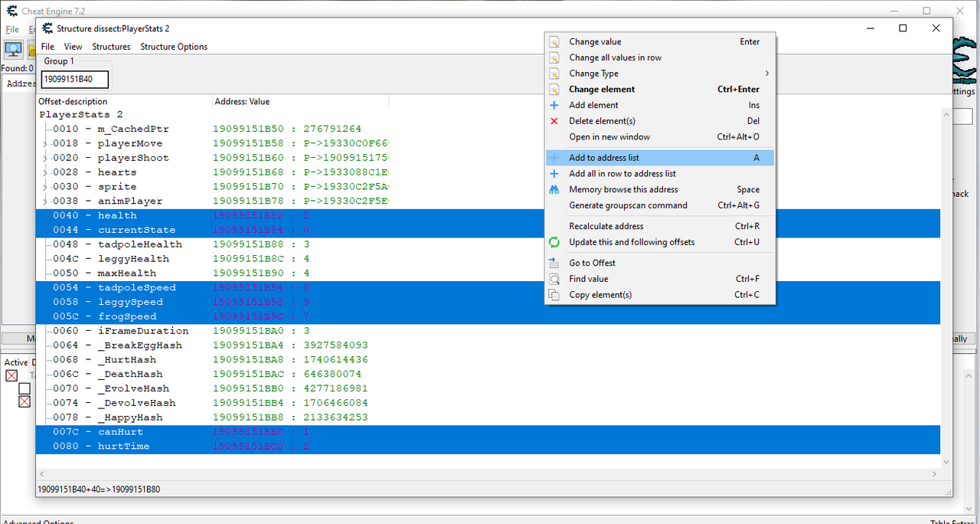Select the 0058 leggySpeed row
The image size is (980, 524).
488,303
